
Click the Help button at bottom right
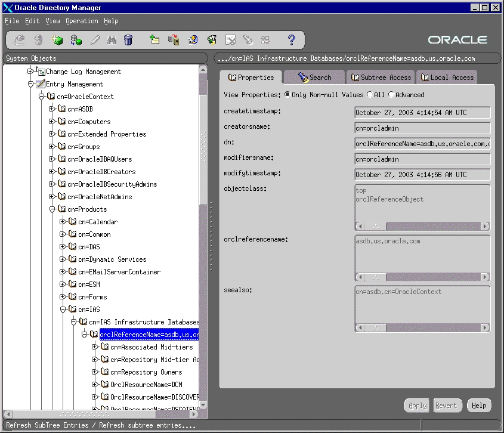pyautogui.click(x=479, y=406)
